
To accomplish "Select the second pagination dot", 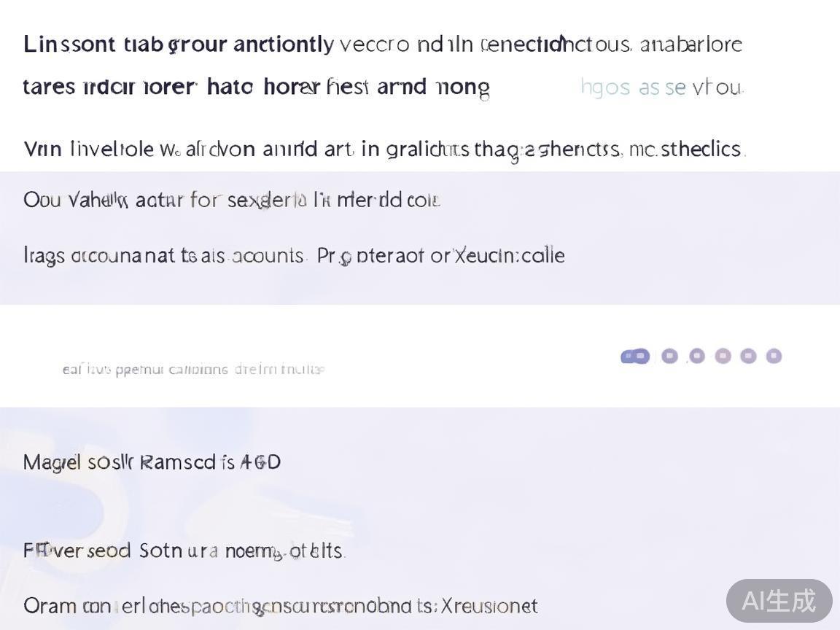I will (x=669, y=356).
